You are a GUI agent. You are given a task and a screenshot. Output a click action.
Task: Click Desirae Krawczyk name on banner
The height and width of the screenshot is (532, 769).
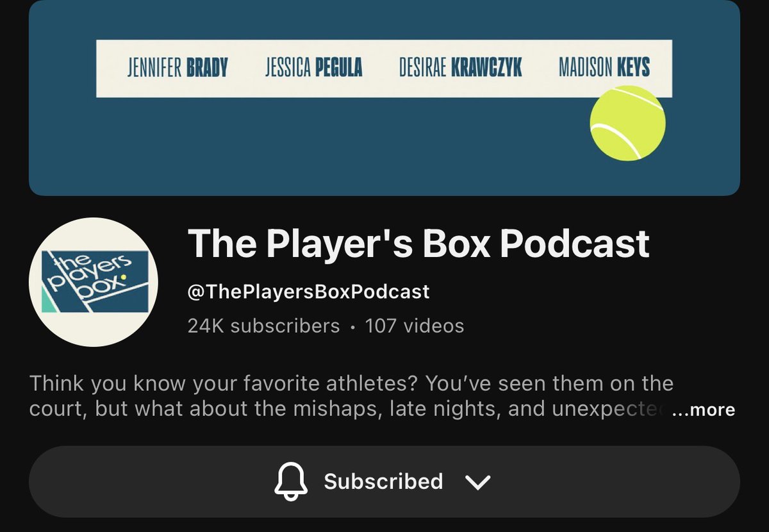coord(460,68)
